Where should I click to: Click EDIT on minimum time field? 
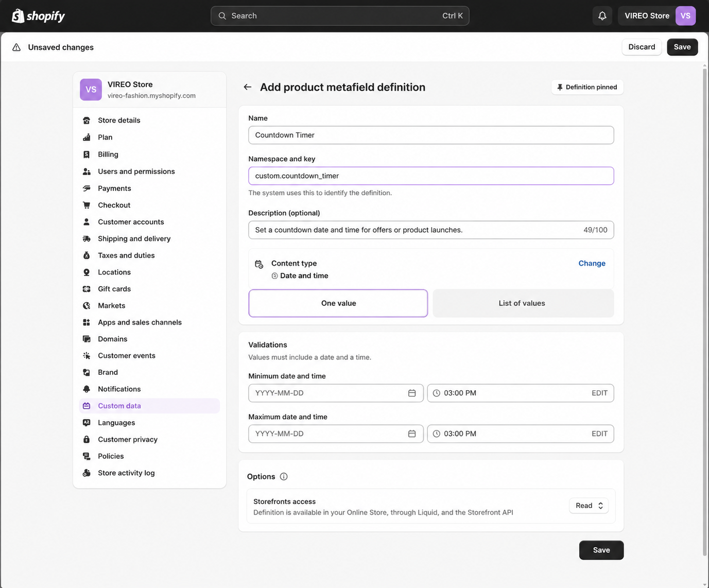click(599, 393)
